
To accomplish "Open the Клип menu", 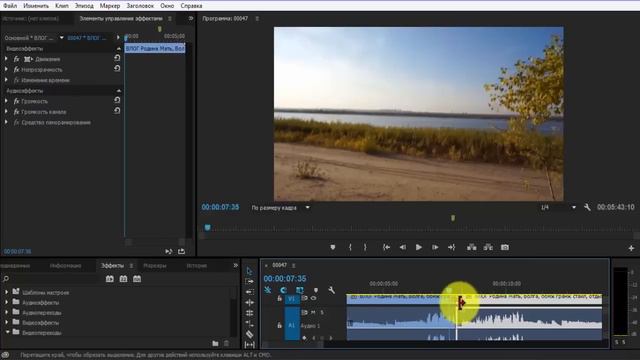I will click(x=62, y=6).
